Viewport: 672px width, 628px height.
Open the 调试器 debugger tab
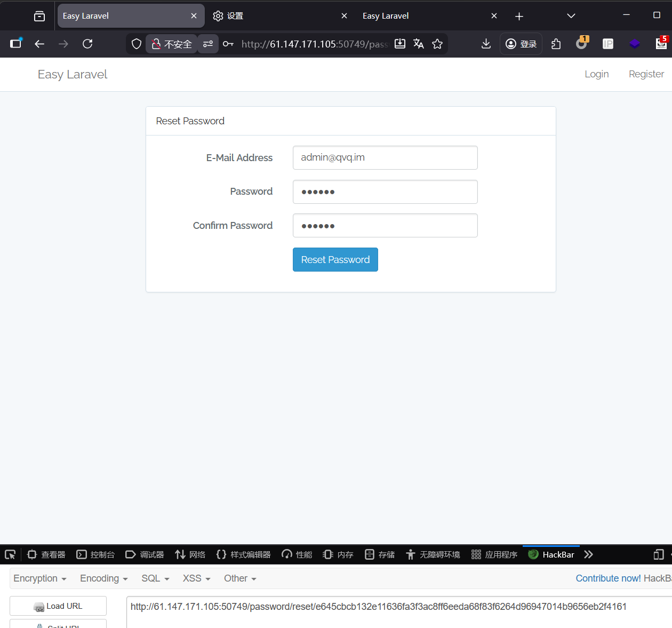click(145, 554)
